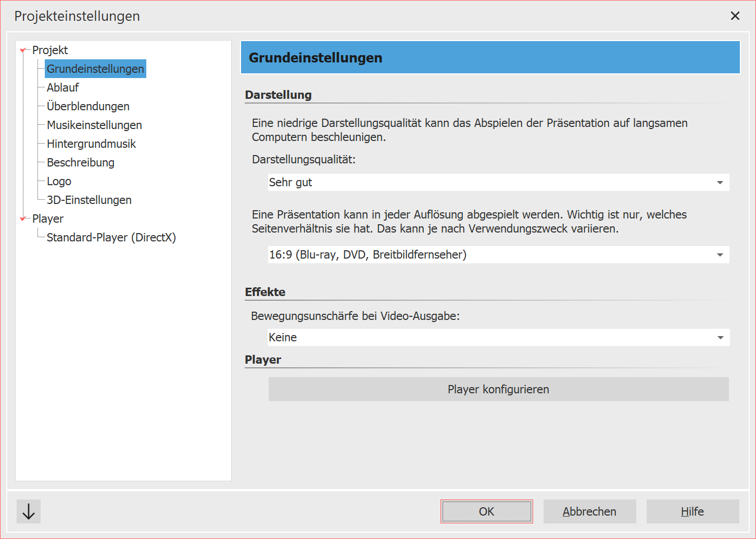The image size is (756, 539).
Task: Open the Bewegungsunschärfe dropdown set to Keine
Action: tap(721, 337)
